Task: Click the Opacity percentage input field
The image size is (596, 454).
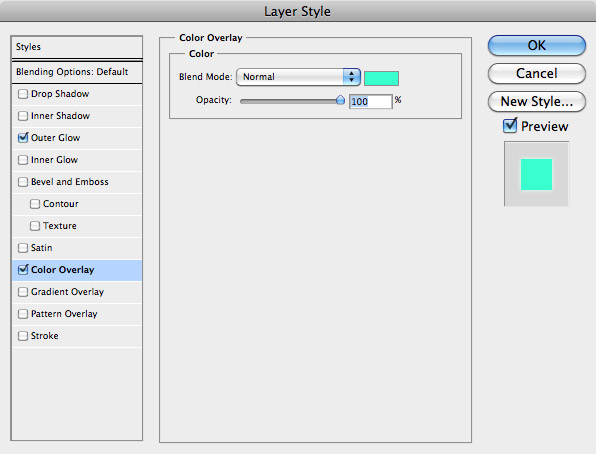Action: click(370, 102)
